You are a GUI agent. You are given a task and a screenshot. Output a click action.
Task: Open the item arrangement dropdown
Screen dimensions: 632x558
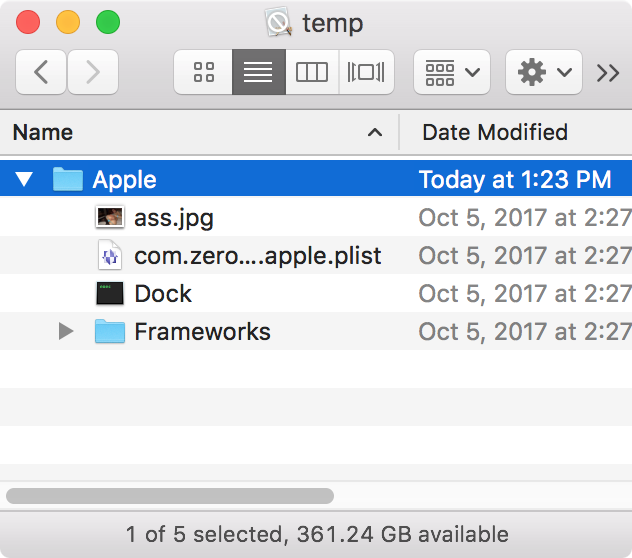click(x=452, y=72)
